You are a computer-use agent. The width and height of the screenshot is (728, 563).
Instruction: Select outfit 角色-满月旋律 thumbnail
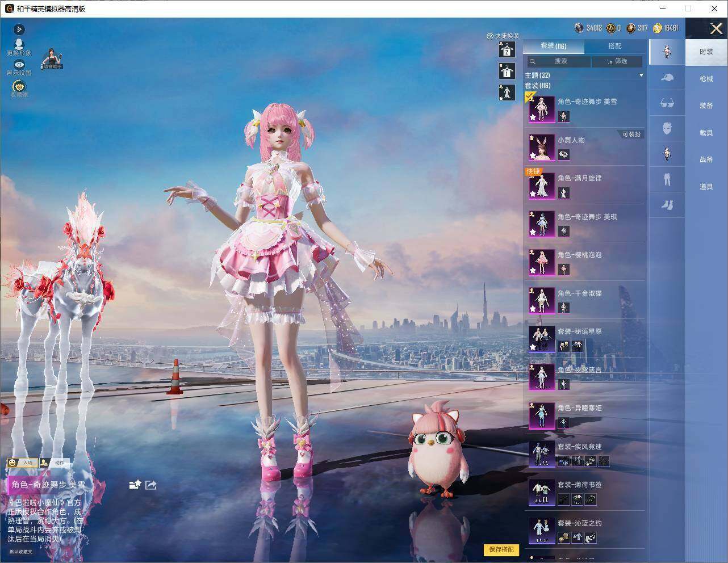click(x=542, y=186)
